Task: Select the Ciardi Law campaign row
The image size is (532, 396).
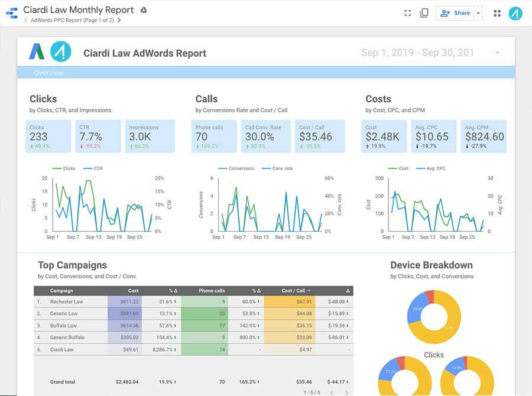Action: [x=193, y=349]
